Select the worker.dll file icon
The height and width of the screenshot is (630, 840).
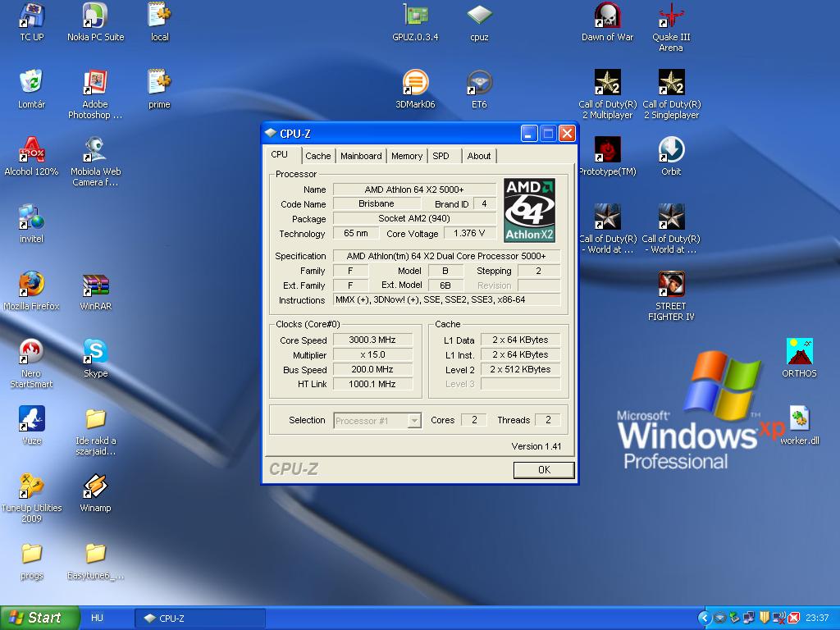click(x=799, y=426)
